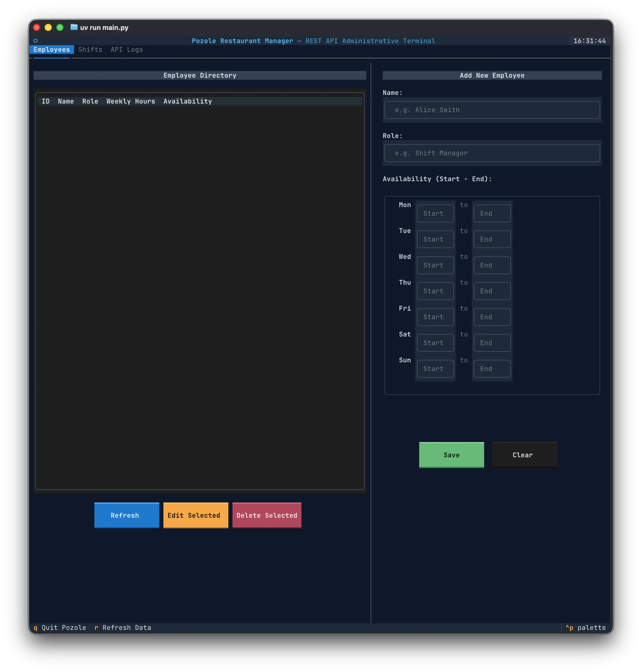Image resolution: width=642 pixels, height=672 pixels.
Task: Click the Tue End time field
Action: pos(492,239)
